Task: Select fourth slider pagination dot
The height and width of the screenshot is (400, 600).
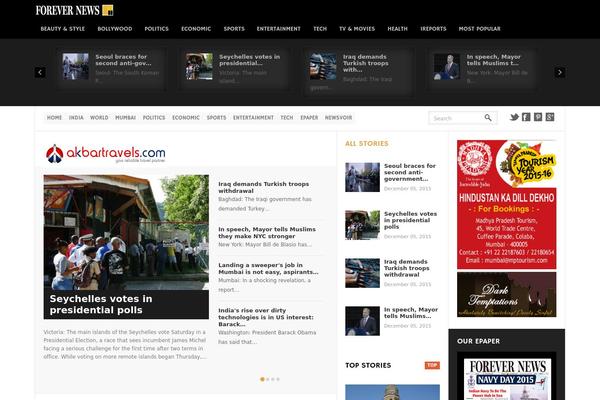Action: [x=278, y=379]
